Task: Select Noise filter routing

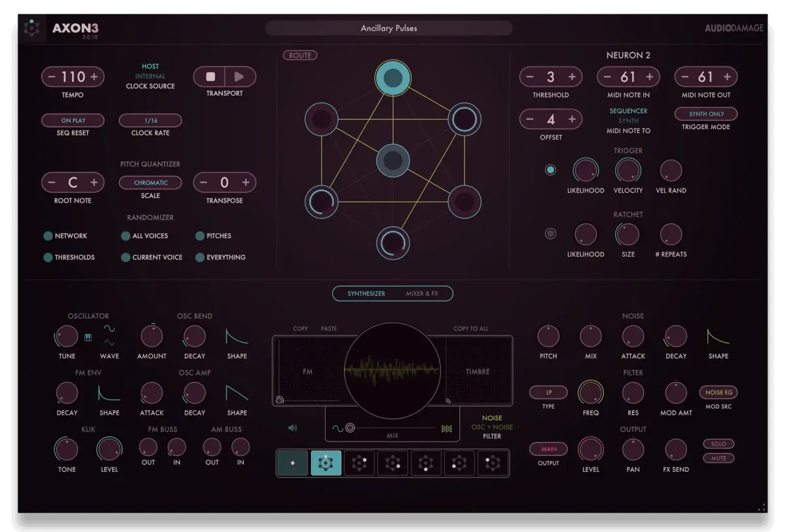Action: (x=492, y=418)
